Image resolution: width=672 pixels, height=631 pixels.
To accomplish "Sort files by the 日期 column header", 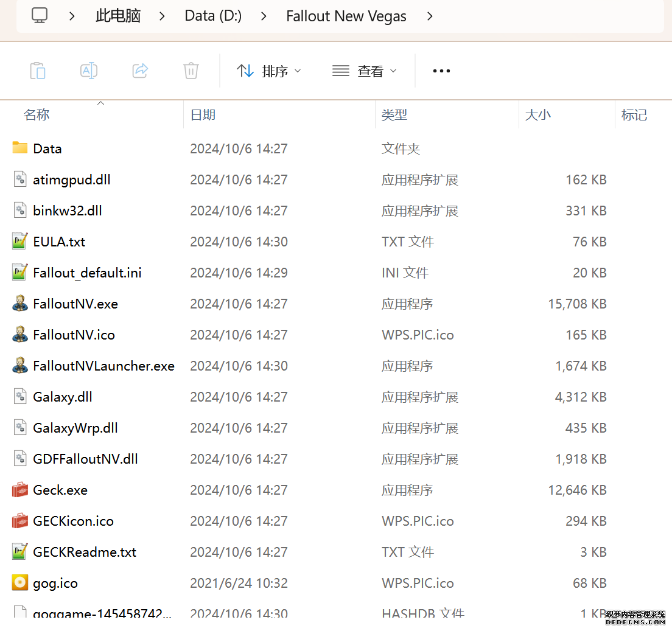I will (203, 115).
